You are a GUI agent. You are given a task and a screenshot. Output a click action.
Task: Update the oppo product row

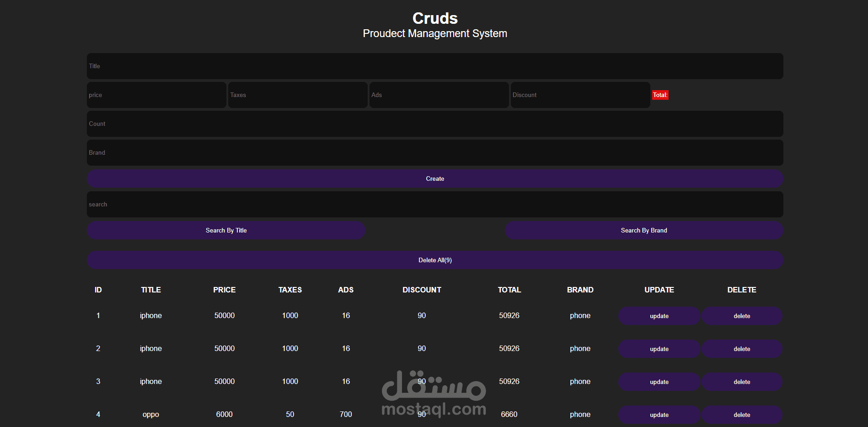tap(659, 415)
